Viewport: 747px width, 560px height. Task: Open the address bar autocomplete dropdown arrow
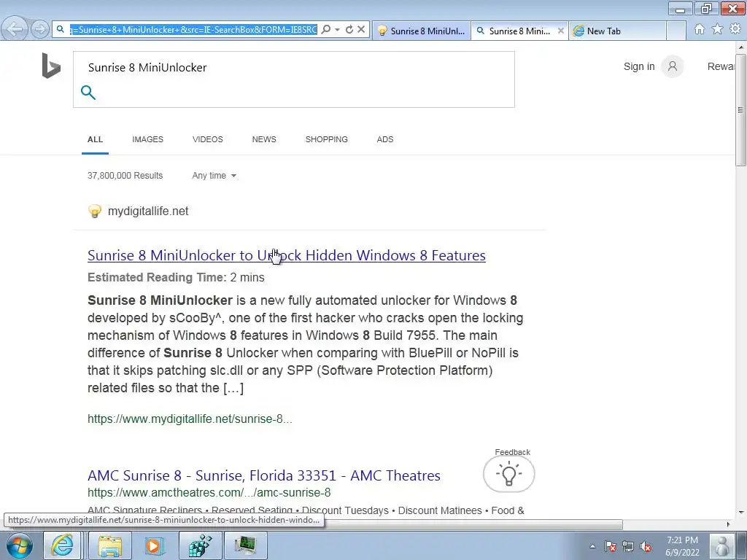tap(337, 29)
